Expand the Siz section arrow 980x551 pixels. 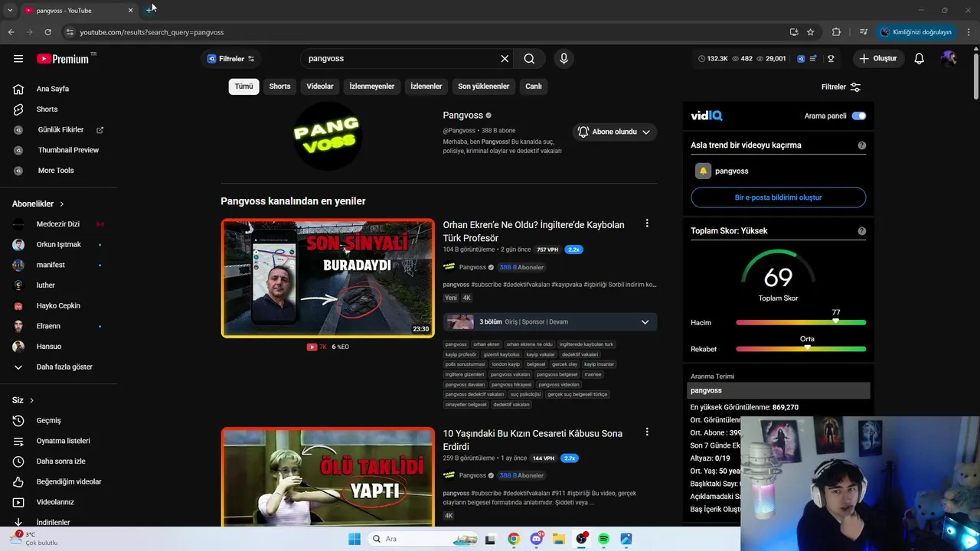click(x=31, y=400)
